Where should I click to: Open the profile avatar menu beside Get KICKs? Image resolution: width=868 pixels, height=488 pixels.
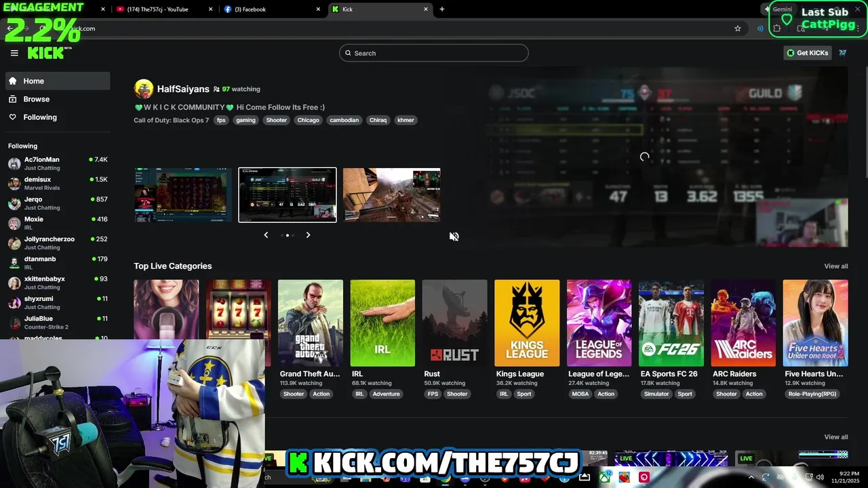[842, 53]
